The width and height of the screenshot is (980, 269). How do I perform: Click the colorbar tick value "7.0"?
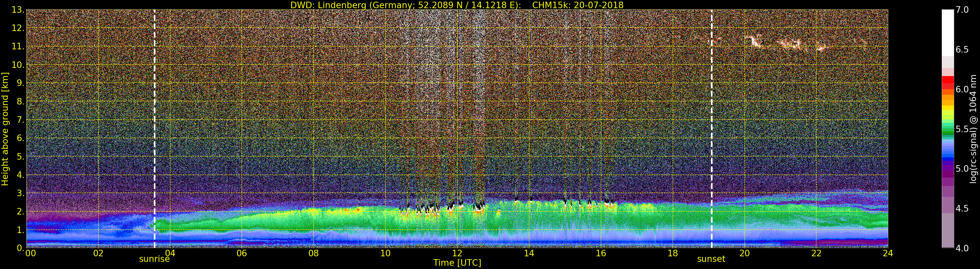tap(962, 10)
